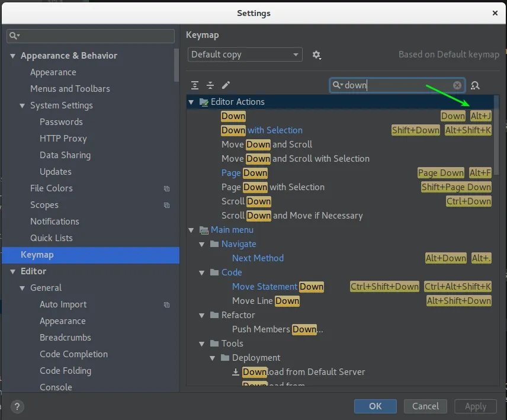507x420 pixels.
Task: Collapse the General node under Editor
Action: (23, 288)
